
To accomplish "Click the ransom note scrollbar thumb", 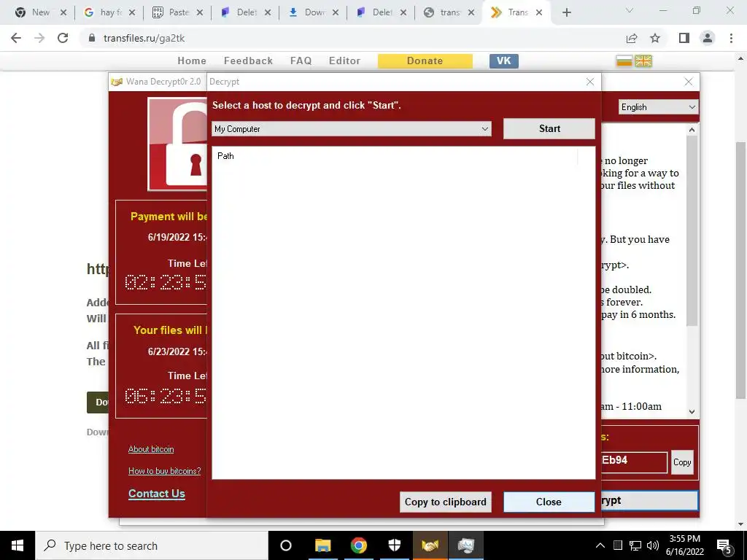I will pyautogui.click(x=692, y=231).
